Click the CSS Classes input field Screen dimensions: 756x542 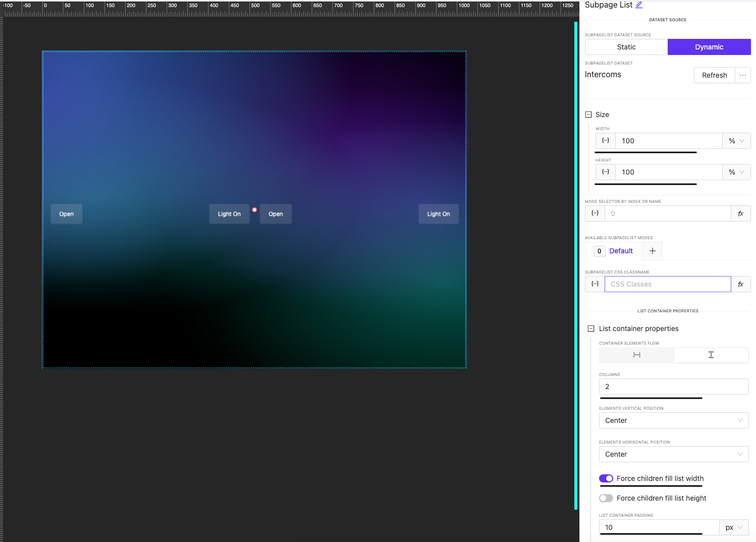click(667, 284)
